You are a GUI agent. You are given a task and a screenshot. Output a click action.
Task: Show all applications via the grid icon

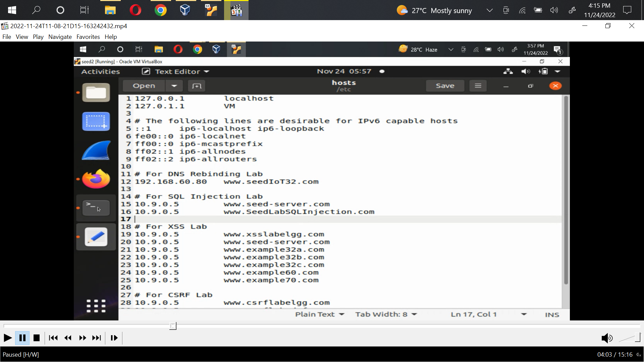96,305
